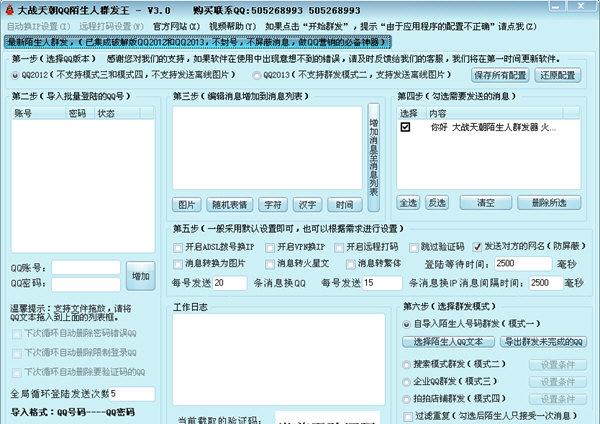Click the app logo icon in title bar
Viewport: 600px width, 424px height.
(9, 10)
